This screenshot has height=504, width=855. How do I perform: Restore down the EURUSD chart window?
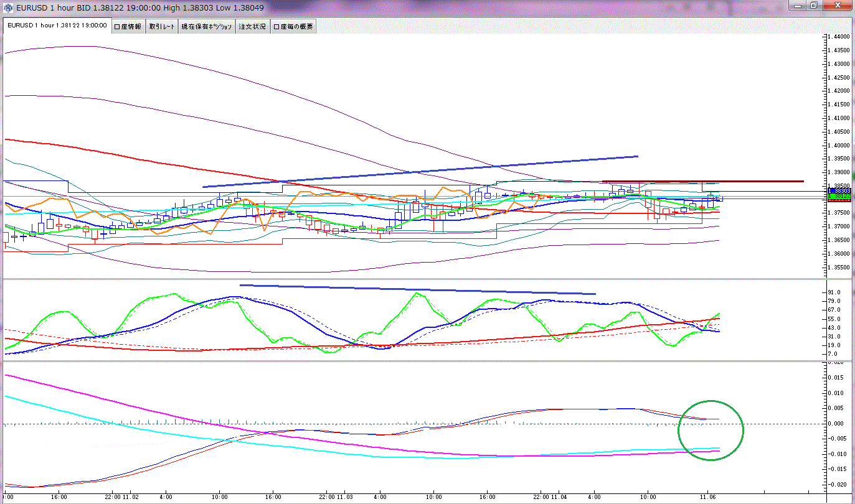(x=814, y=5)
